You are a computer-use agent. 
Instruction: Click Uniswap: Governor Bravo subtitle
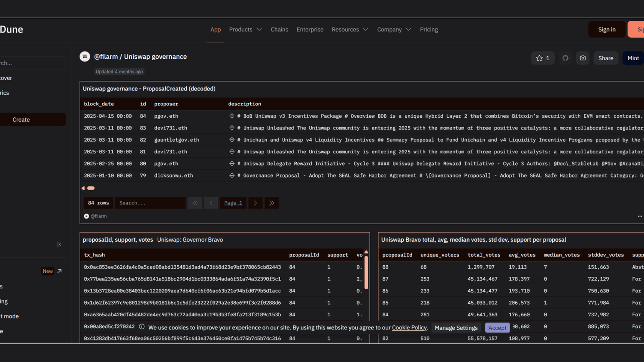190,240
